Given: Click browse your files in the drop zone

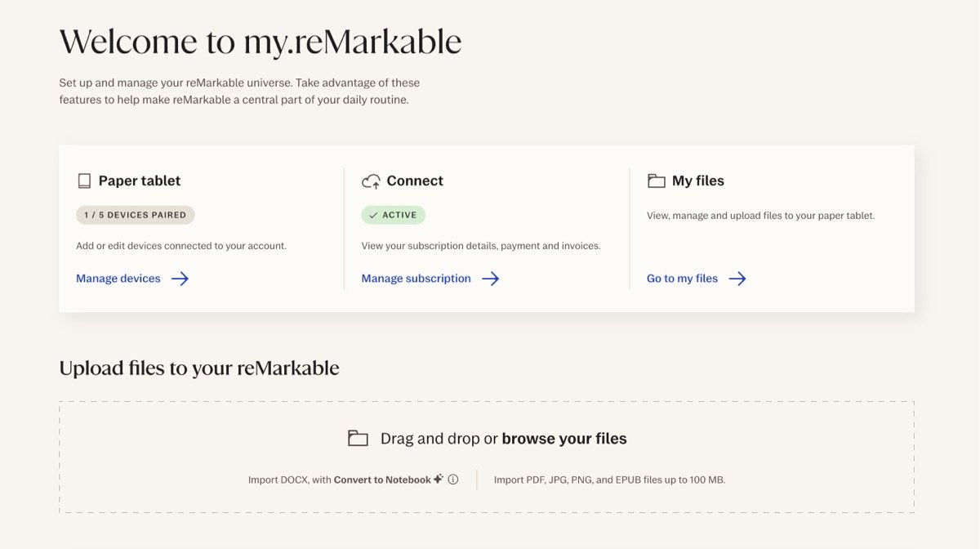Looking at the screenshot, I should (564, 439).
